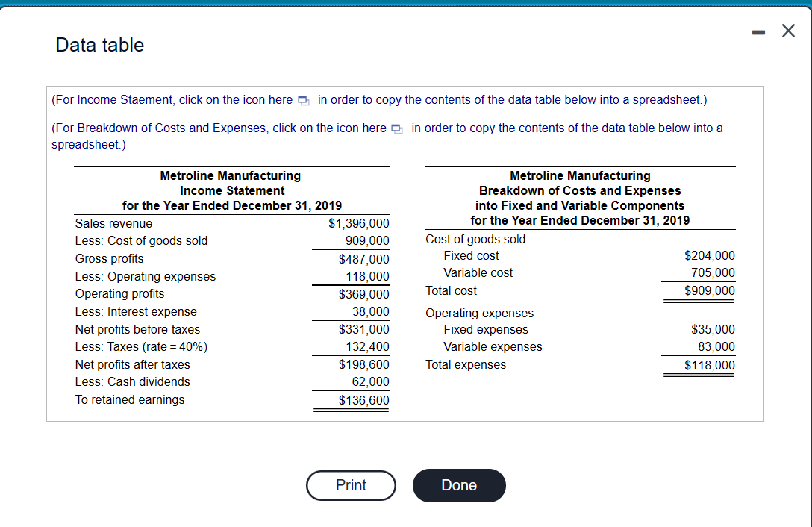Image resolution: width=812 pixels, height=527 pixels.
Task: Select the spreadsheet icon after 'click on the icon here'
Action: click(x=303, y=99)
